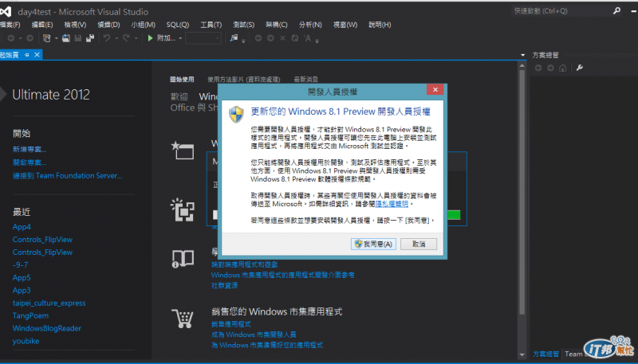The height and width of the screenshot is (364, 638).
Task: Open recent project taipei_culture_express
Action: click(x=49, y=303)
